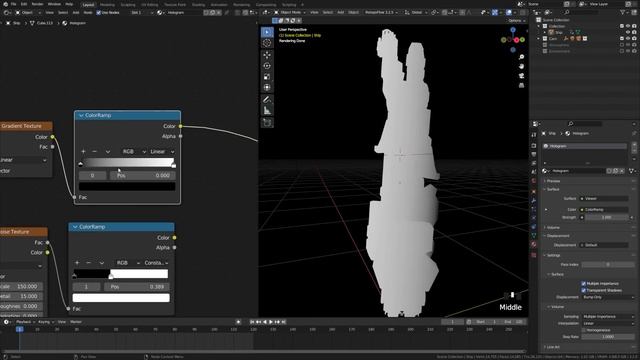Open the File menu
Viewport: 640px width, 360px height.
click(x=13, y=4)
